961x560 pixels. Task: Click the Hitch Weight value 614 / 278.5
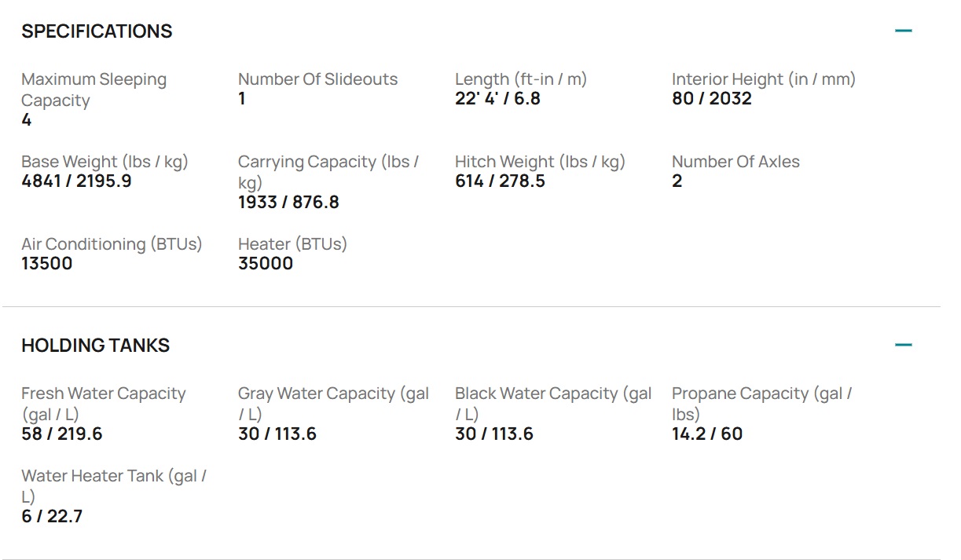tap(500, 181)
